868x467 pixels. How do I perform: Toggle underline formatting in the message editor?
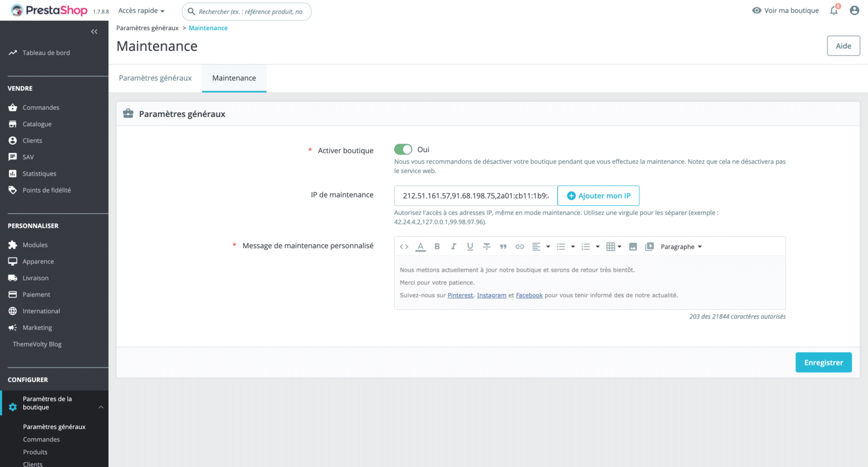pyautogui.click(x=469, y=246)
